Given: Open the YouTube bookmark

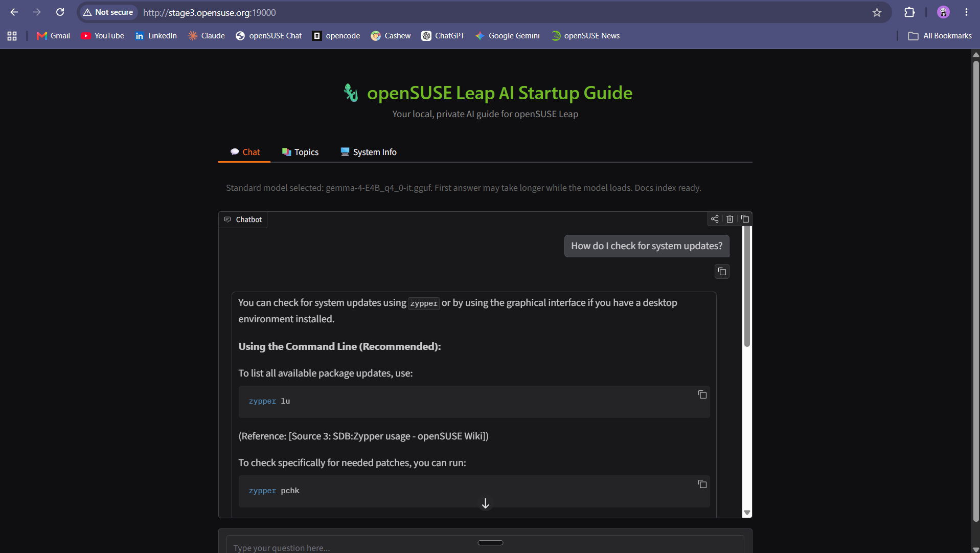Looking at the screenshot, I should [103, 36].
